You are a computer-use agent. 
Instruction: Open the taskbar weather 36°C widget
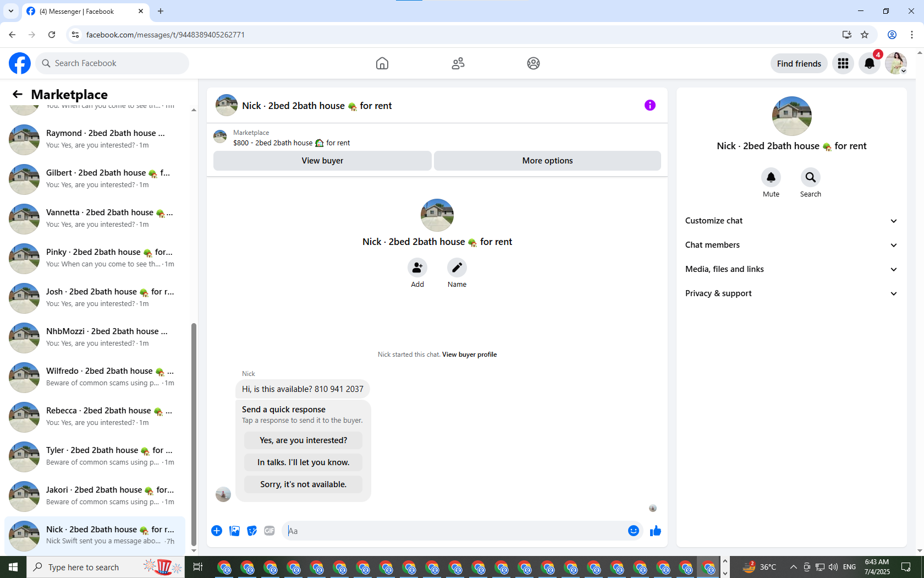pos(759,567)
